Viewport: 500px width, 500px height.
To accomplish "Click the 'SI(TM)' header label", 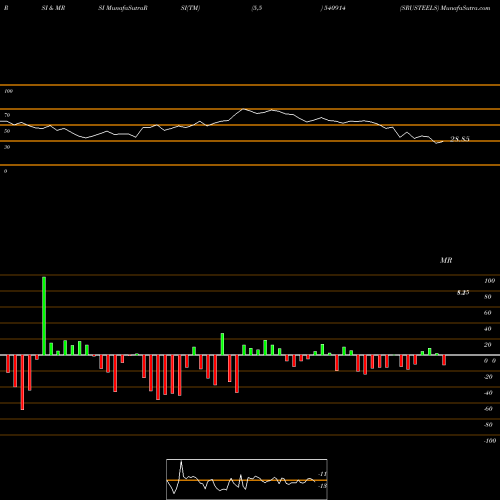I will (x=190, y=8).
